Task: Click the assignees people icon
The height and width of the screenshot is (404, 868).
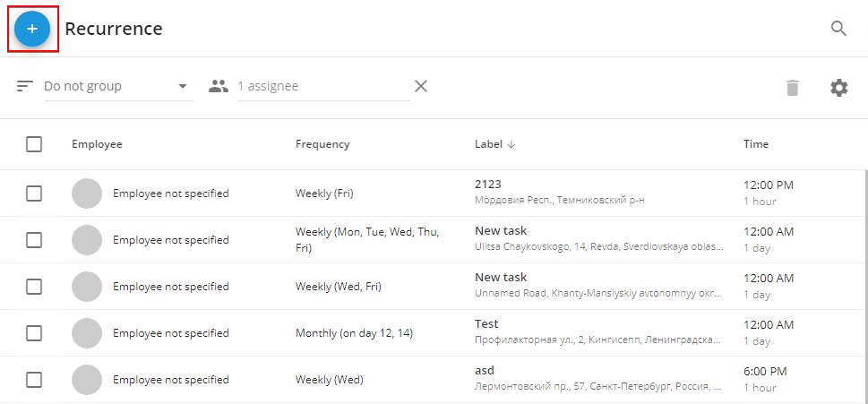Action: 219,86
